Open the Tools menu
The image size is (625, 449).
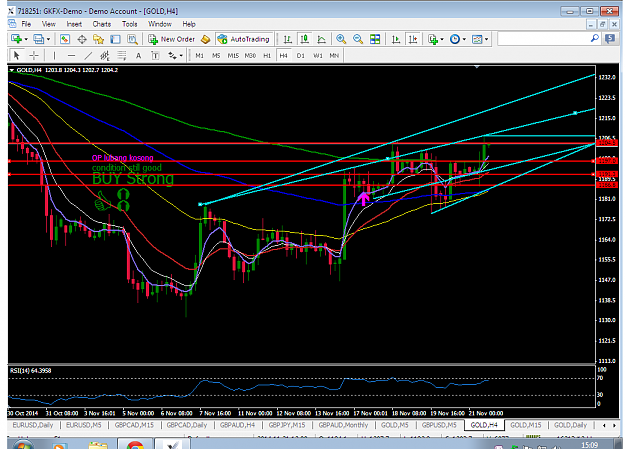point(130,24)
